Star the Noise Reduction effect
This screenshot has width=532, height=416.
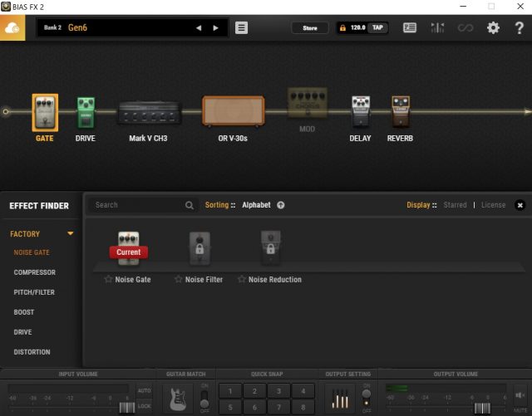coord(242,279)
